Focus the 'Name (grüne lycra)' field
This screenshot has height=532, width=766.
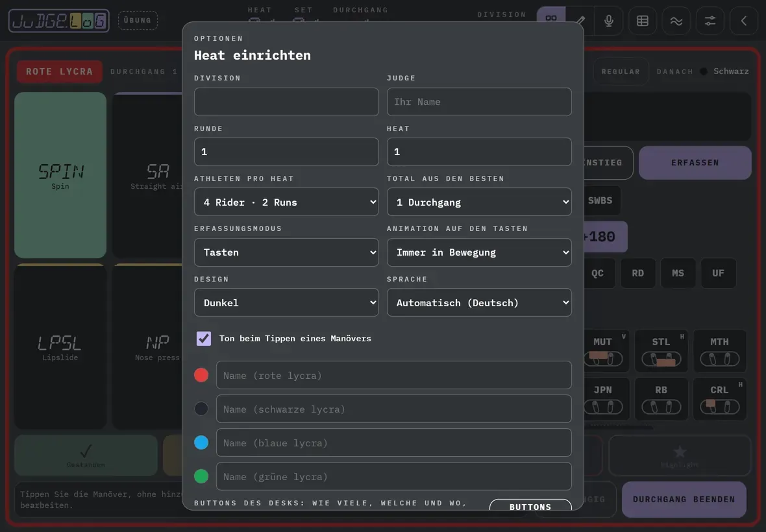pos(394,476)
